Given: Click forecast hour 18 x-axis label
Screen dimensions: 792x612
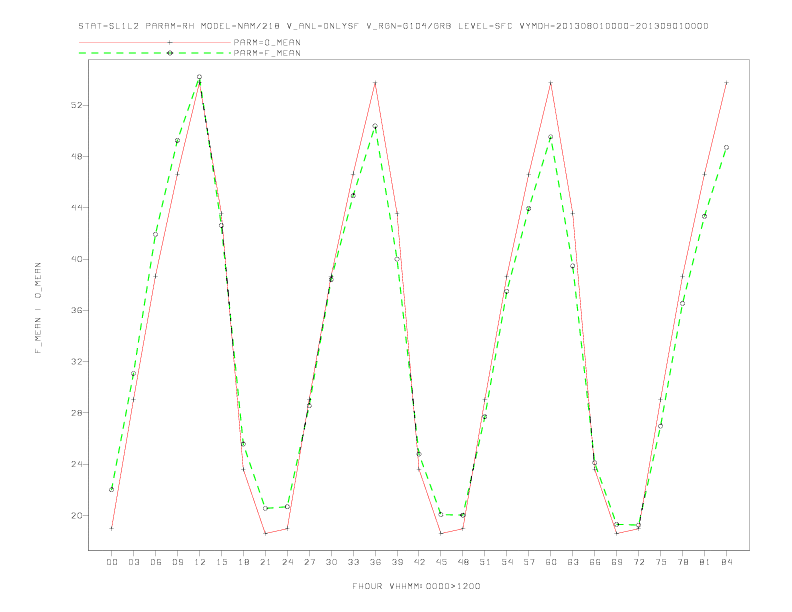Looking at the screenshot, I should tap(243, 562).
